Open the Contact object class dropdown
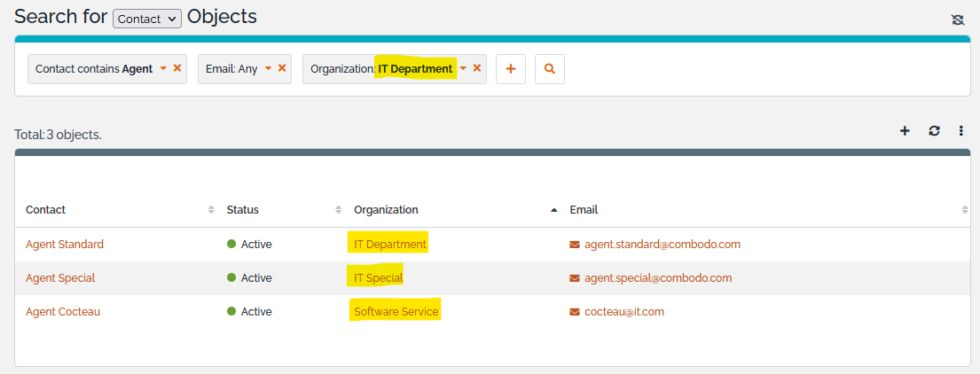Viewport: 980px width, 374px height. tap(147, 19)
